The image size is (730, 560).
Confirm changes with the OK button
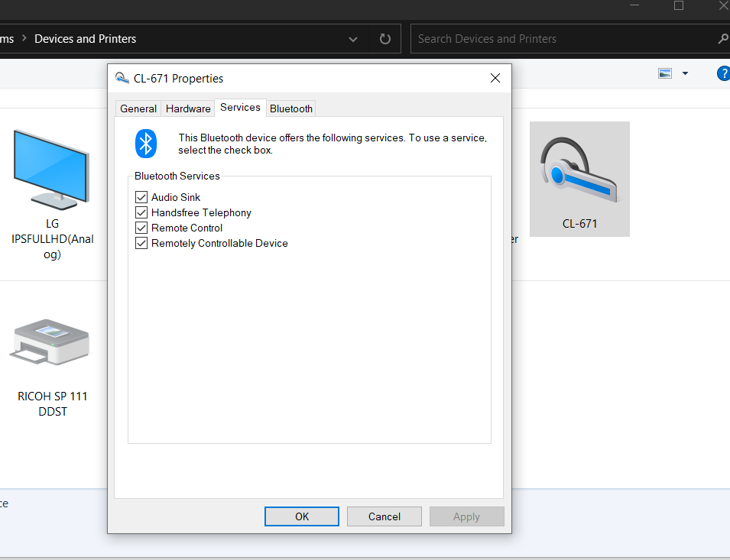[x=301, y=516]
